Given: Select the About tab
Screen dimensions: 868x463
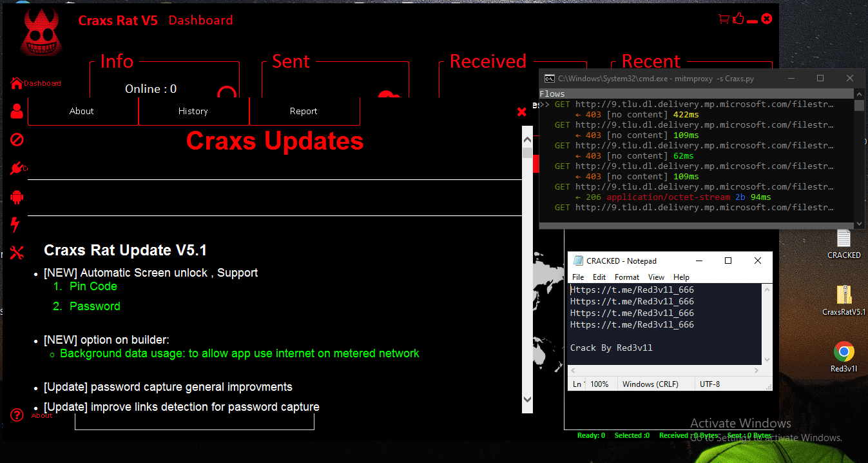Looking at the screenshot, I should click(x=82, y=111).
